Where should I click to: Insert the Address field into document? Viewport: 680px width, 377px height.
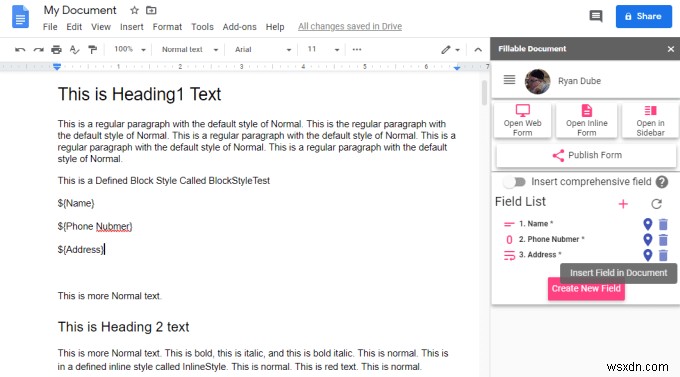647,255
